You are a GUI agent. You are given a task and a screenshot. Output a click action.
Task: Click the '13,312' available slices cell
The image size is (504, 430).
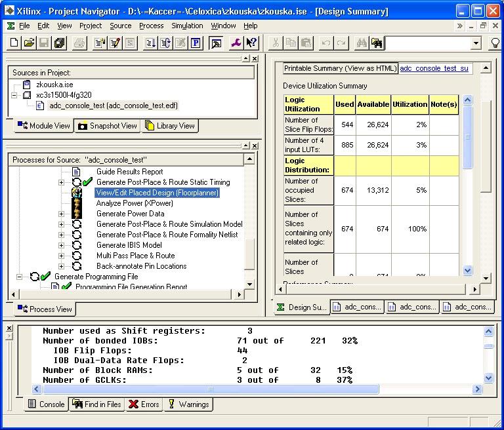tap(373, 190)
